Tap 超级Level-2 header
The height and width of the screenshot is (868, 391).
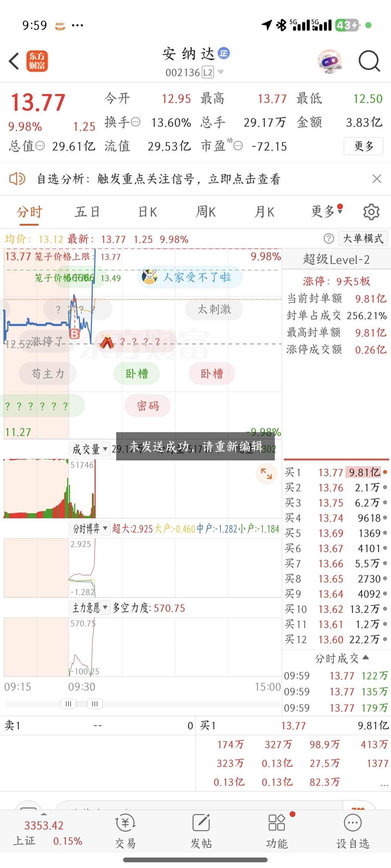click(336, 259)
